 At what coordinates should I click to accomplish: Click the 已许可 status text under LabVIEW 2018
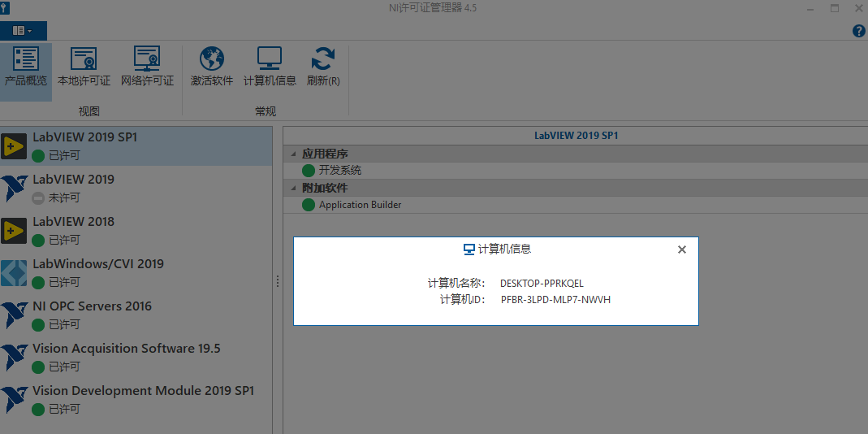[64, 240]
